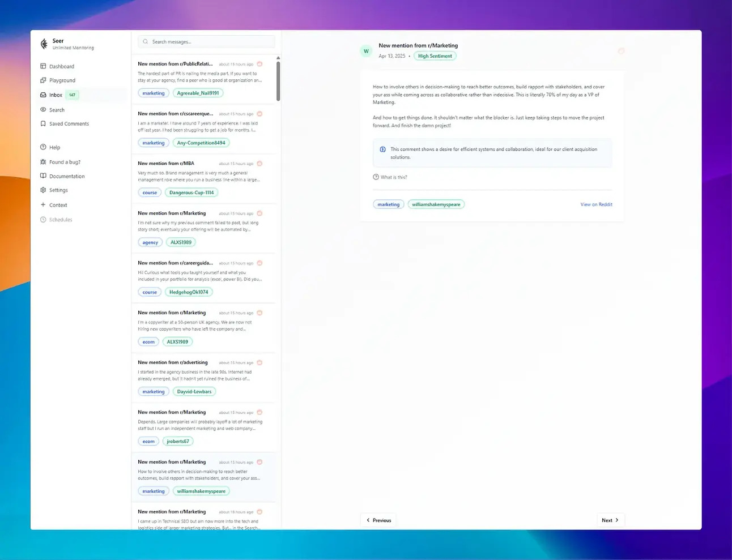Viewport: 732px width, 560px height.
Task: Open Dashboard via its sidebar icon
Action: [x=43, y=66]
